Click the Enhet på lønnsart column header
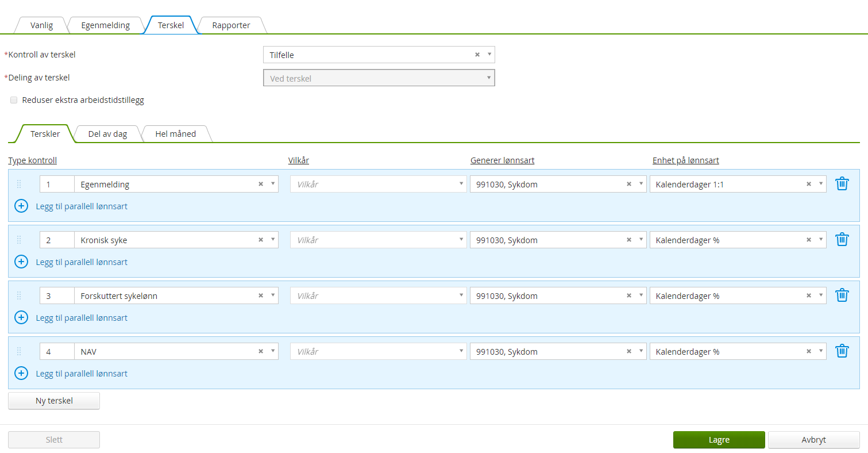 (685, 160)
